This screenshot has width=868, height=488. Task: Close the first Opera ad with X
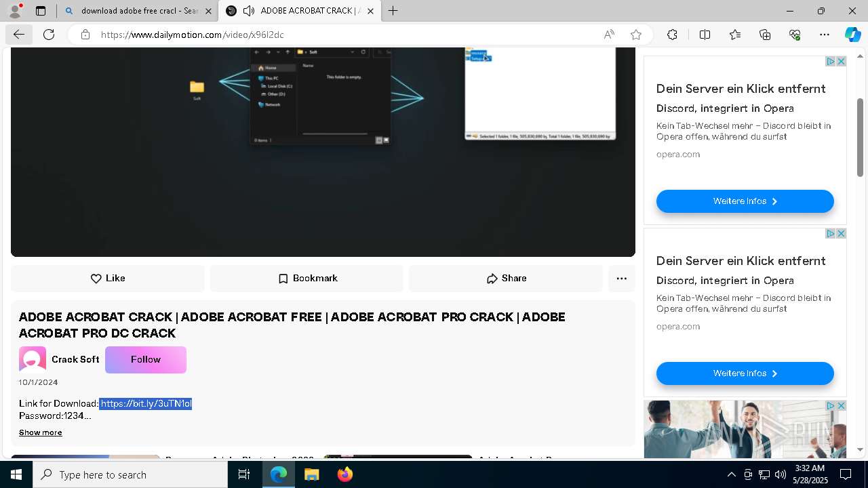[x=841, y=62]
